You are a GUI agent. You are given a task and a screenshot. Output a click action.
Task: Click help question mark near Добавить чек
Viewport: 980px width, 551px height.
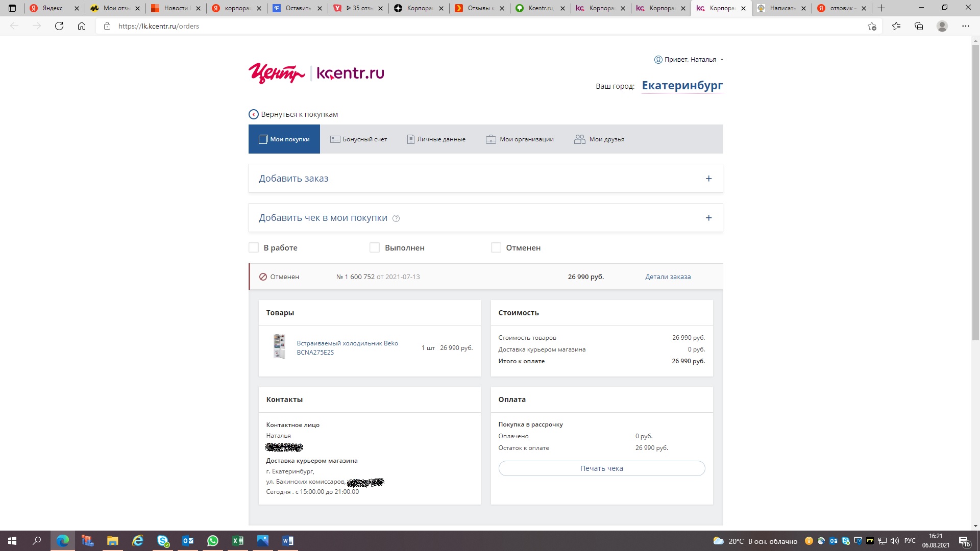tap(396, 218)
